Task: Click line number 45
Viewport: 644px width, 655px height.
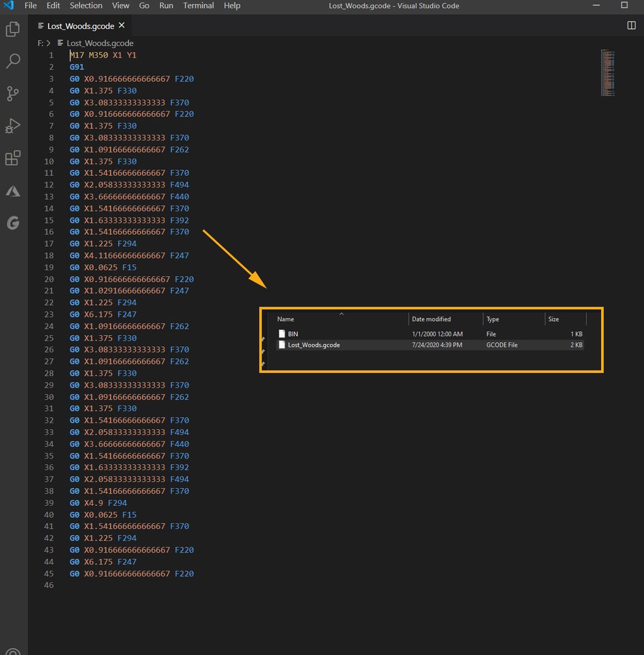Action: coord(49,574)
